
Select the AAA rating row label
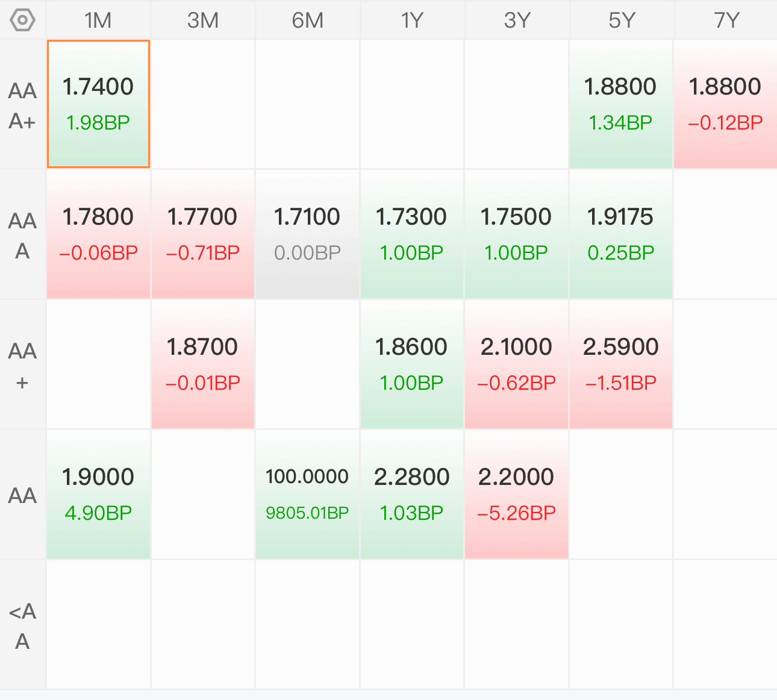[x=23, y=236]
